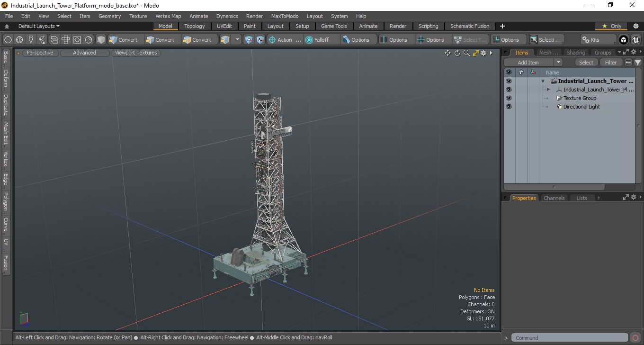The image size is (644, 345).
Task: Click the viewport zoom magnifier icon
Action: (x=466, y=53)
